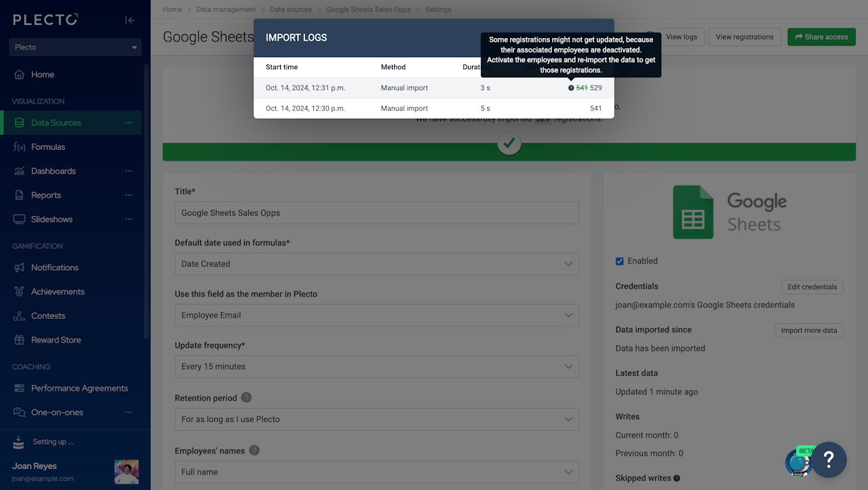Click the Edit credentials button
The width and height of the screenshot is (868, 490).
pyautogui.click(x=812, y=287)
